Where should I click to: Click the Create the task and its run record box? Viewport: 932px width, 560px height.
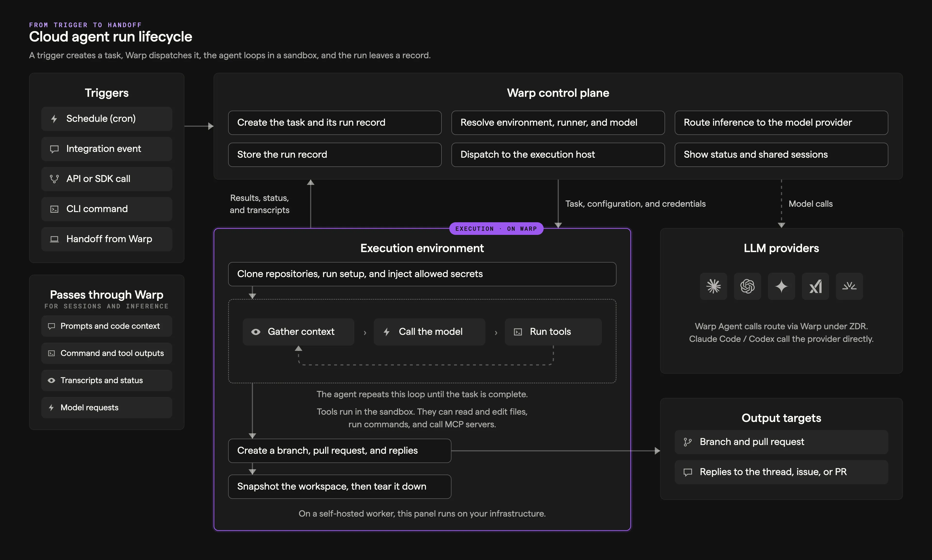tap(335, 123)
